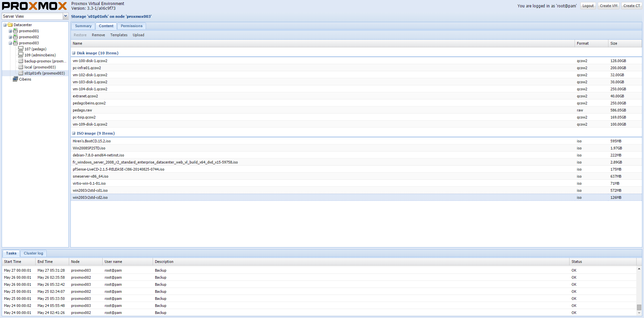Switch to the Cluster log tab
The width and height of the screenshot is (644, 318).
click(34, 253)
